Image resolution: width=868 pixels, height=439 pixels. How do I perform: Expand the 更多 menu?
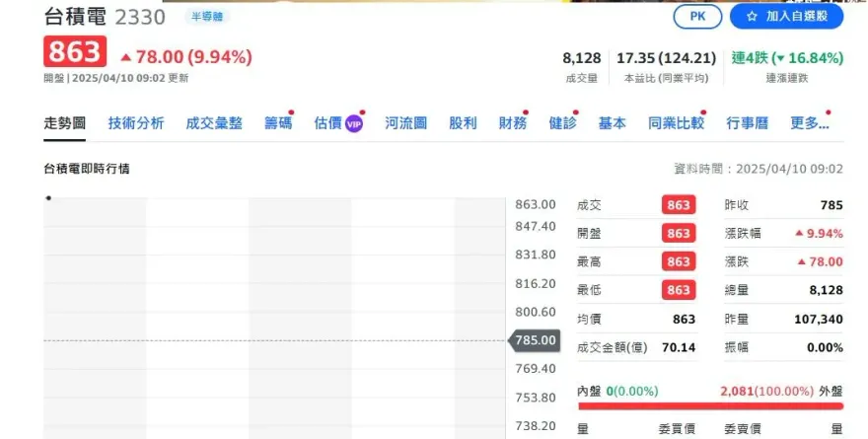(809, 123)
